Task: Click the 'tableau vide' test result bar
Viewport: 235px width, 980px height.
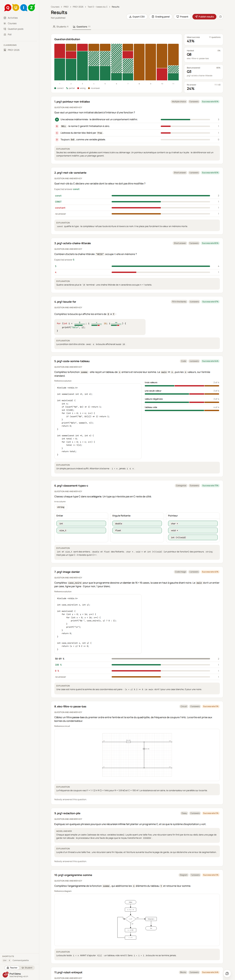Action: tap(182, 410)
